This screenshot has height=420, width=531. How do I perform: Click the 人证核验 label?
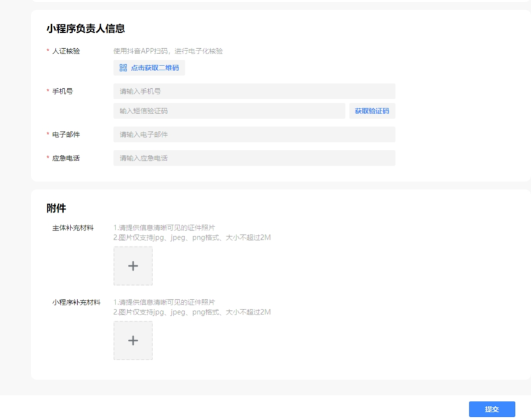(66, 51)
